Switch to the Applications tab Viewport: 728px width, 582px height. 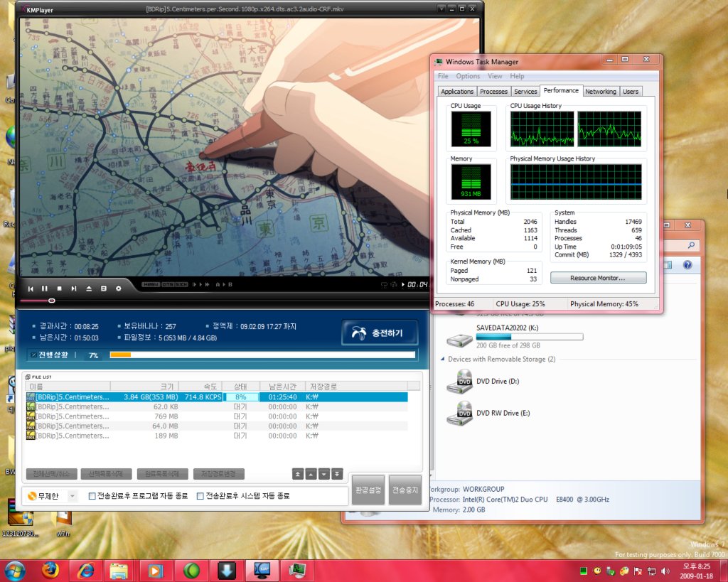[x=457, y=92]
